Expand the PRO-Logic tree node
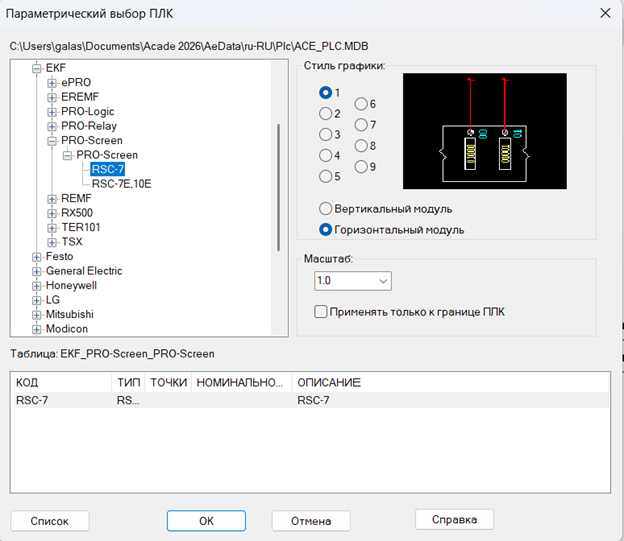The image size is (624, 541). pyautogui.click(x=52, y=112)
